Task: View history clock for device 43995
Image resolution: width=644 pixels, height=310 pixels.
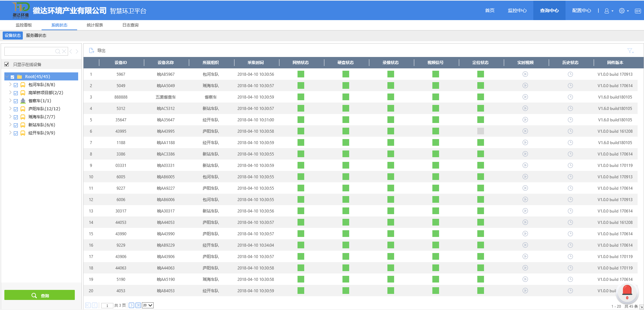Action: pyautogui.click(x=570, y=131)
